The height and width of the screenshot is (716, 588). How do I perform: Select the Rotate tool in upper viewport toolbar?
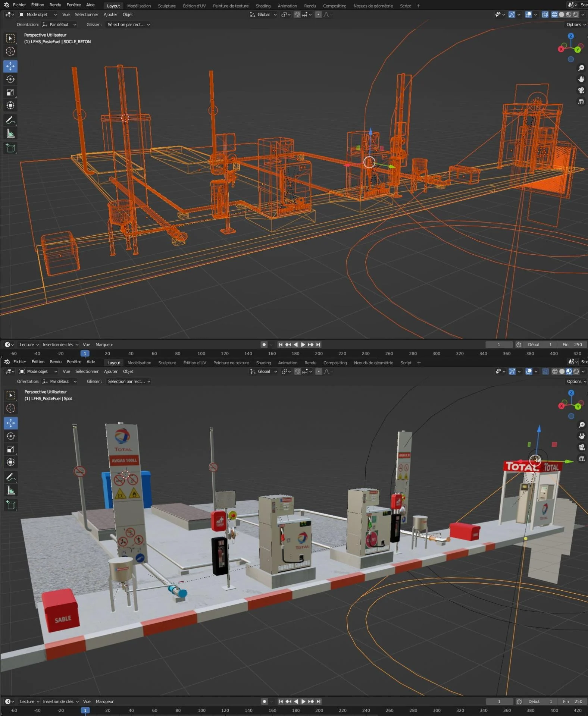point(10,79)
